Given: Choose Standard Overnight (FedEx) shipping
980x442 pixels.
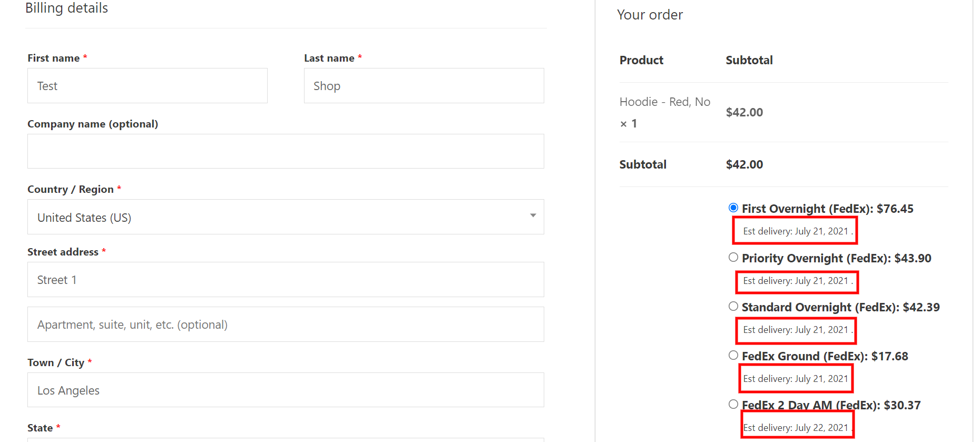Looking at the screenshot, I should click(x=733, y=307).
